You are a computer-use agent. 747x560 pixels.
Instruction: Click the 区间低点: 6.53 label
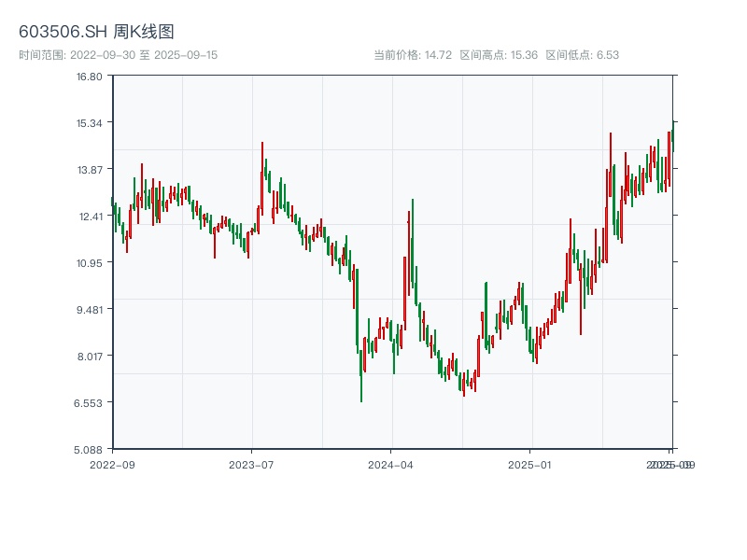582,55
